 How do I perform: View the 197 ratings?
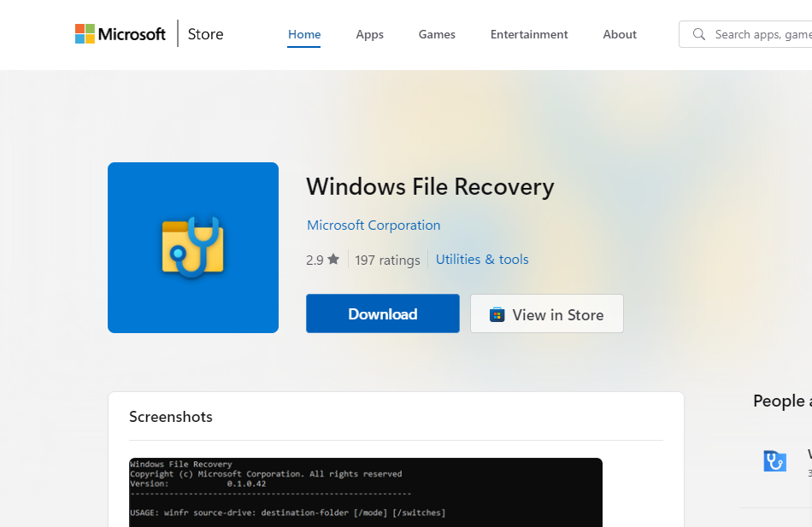[x=387, y=260]
